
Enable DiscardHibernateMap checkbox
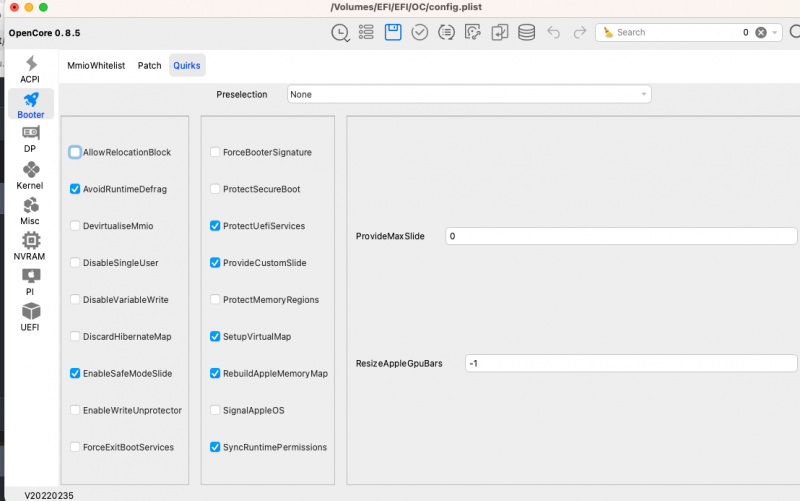pyautogui.click(x=75, y=336)
